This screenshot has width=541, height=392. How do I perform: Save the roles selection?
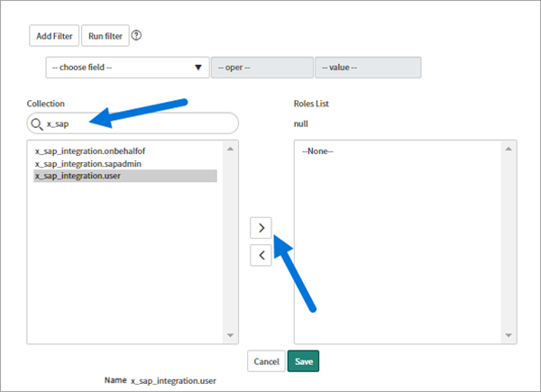coord(303,361)
